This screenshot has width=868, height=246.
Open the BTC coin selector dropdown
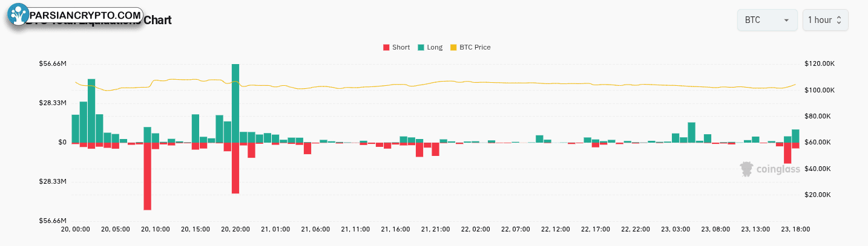point(767,20)
